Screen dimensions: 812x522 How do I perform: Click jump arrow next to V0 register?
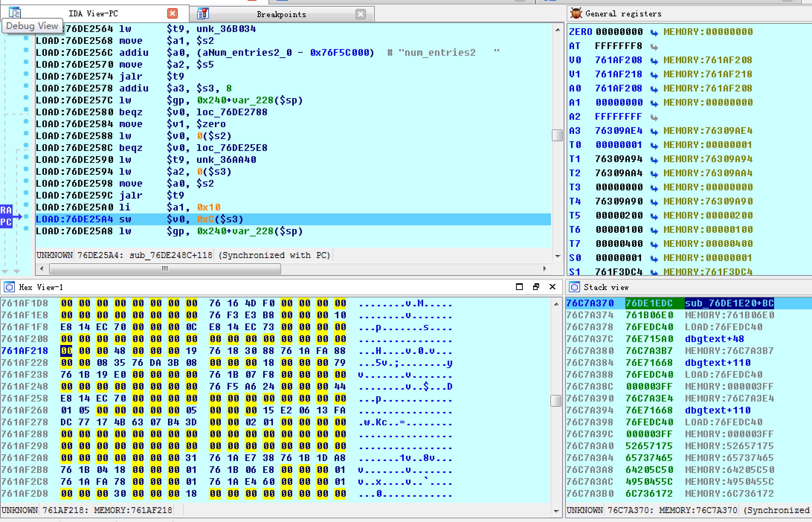pyautogui.click(x=654, y=61)
